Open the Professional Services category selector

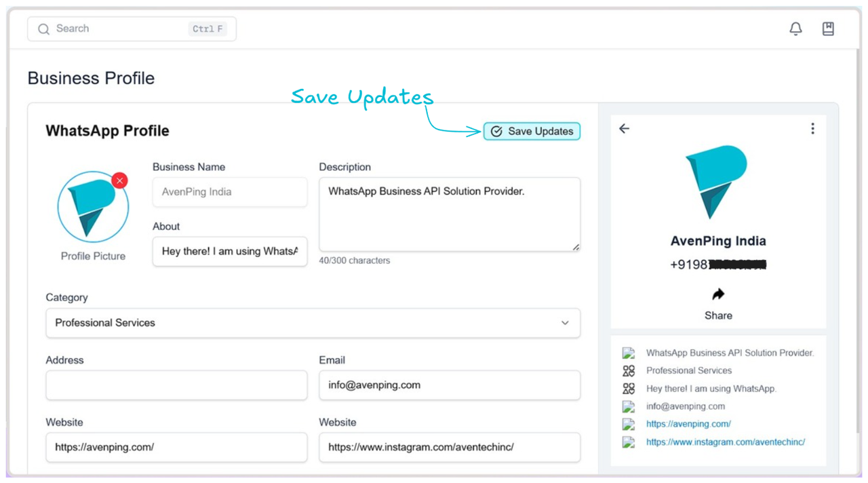click(313, 323)
